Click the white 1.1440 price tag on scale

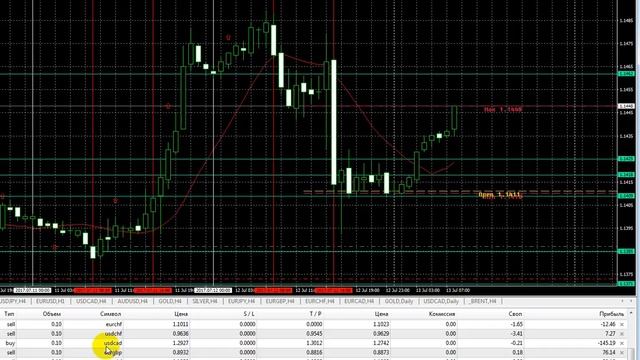pyautogui.click(x=627, y=106)
